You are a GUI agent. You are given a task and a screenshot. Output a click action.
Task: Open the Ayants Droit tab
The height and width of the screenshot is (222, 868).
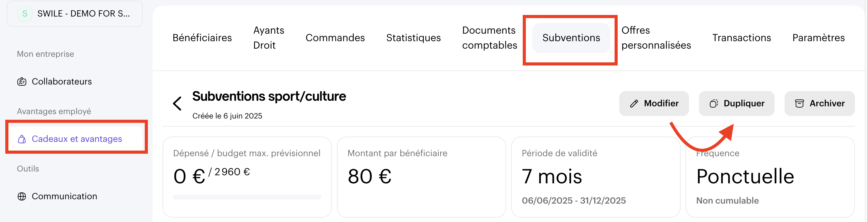click(x=269, y=38)
